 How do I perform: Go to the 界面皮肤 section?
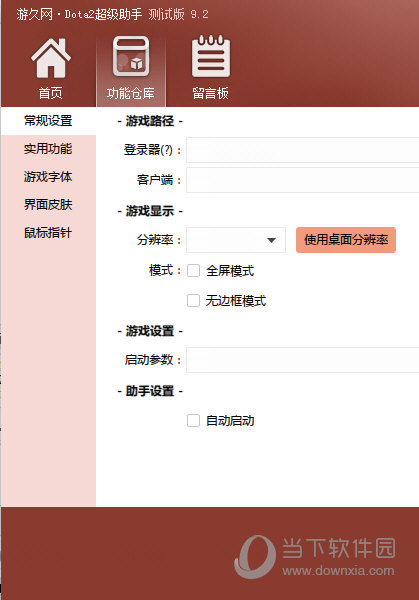click(48, 204)
